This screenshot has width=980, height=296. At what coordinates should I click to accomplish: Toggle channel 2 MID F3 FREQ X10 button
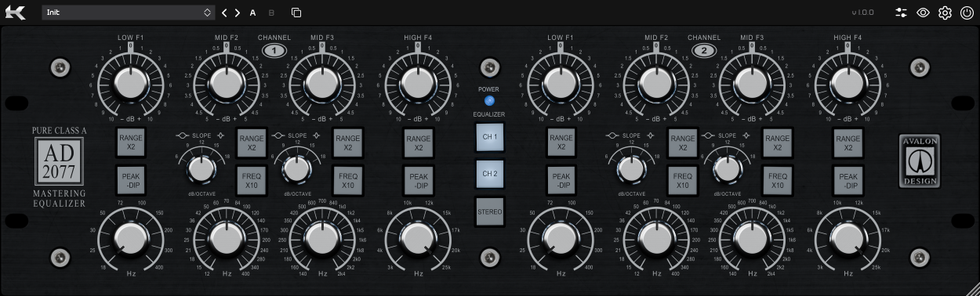[778, 181]
